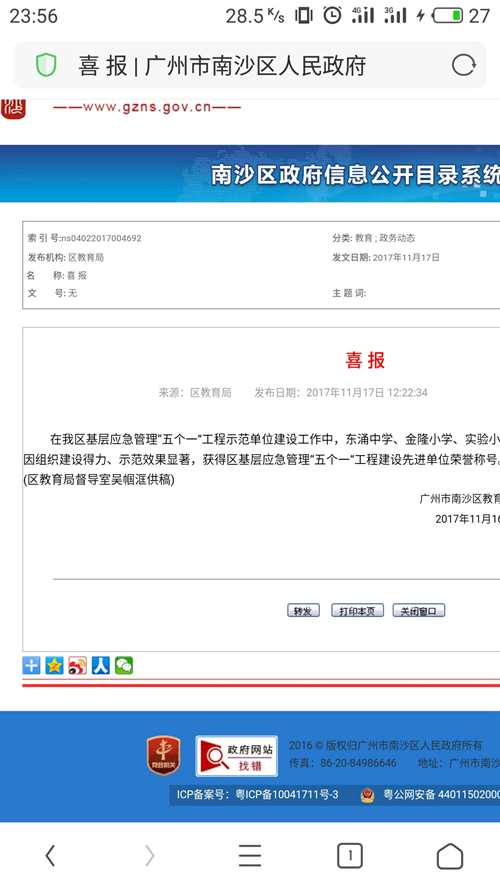Open the ICP备案号 record link
Viewport: 500px width, 889px height.
point(257,795)
